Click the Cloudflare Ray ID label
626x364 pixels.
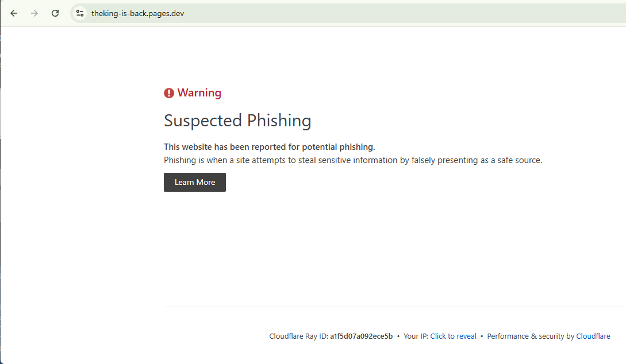coord(298,336)
